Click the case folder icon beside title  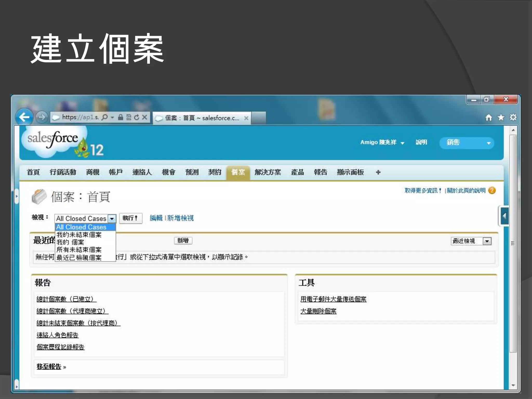click(39, 197)
